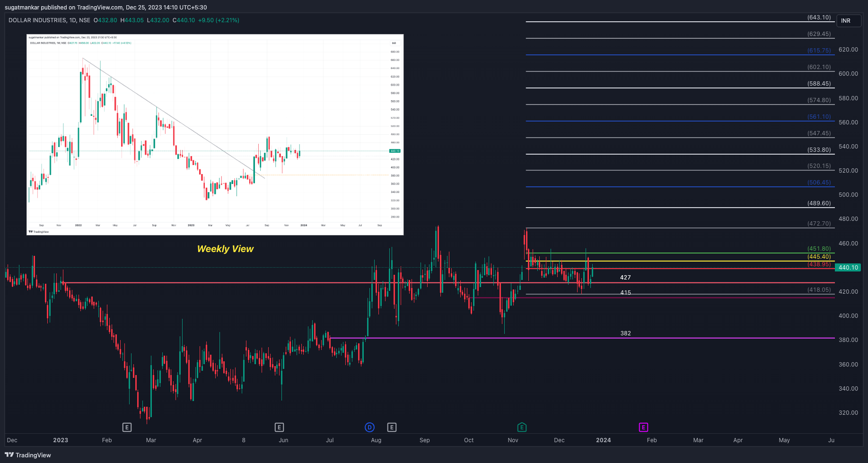Click the low value L432.00
Viewport: 868px width, 463px height.
(x=158, y=20)
